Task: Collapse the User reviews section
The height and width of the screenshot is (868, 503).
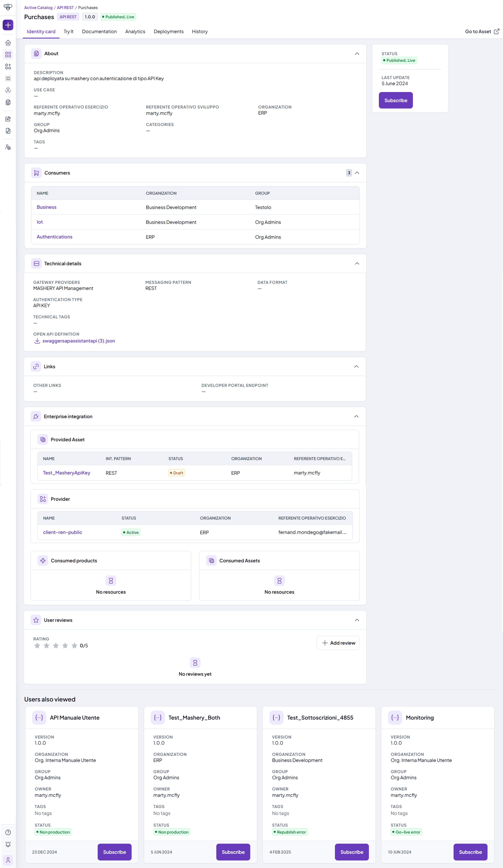Action: click(x=357, y=620)
